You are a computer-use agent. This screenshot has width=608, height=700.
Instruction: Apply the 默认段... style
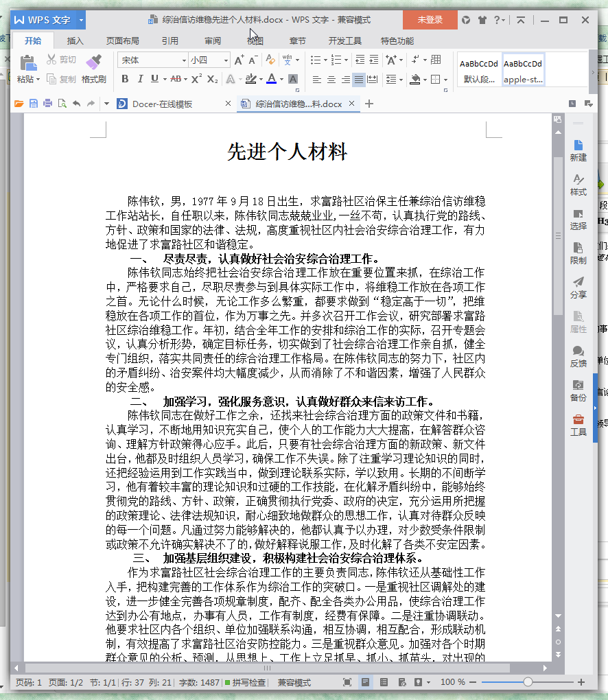[479, 71]
